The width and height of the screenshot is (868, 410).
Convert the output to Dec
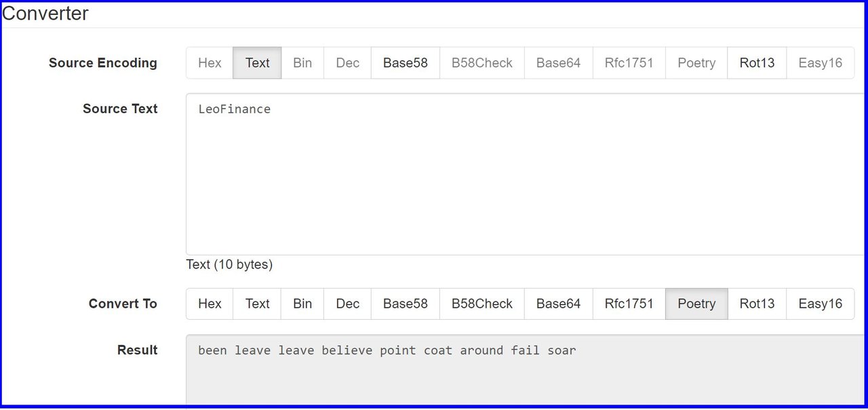347,304
